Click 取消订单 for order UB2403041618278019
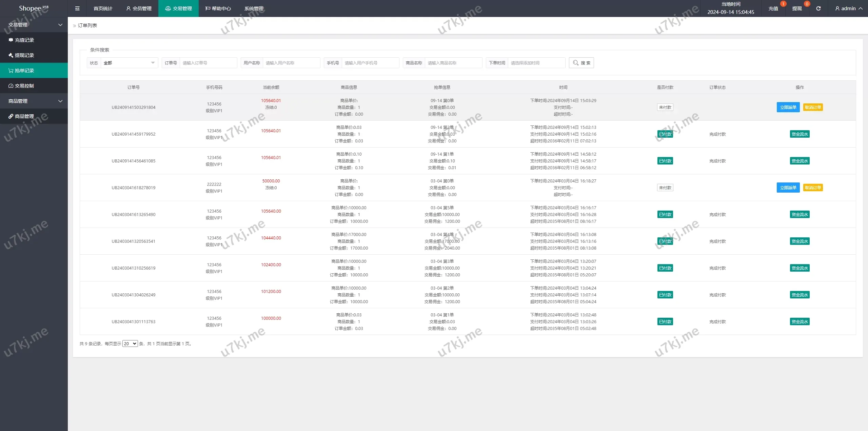The width and height of the screenshot is (868, 431). (813, 188)
